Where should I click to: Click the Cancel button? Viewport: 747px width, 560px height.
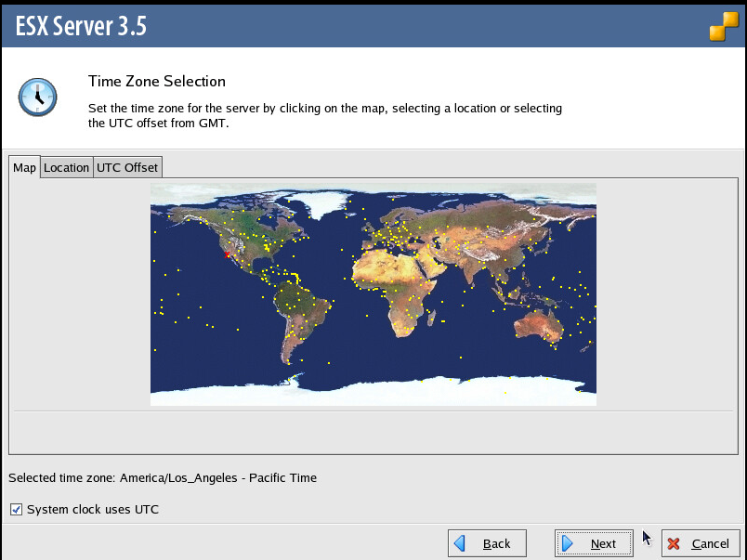click(701, 543)
